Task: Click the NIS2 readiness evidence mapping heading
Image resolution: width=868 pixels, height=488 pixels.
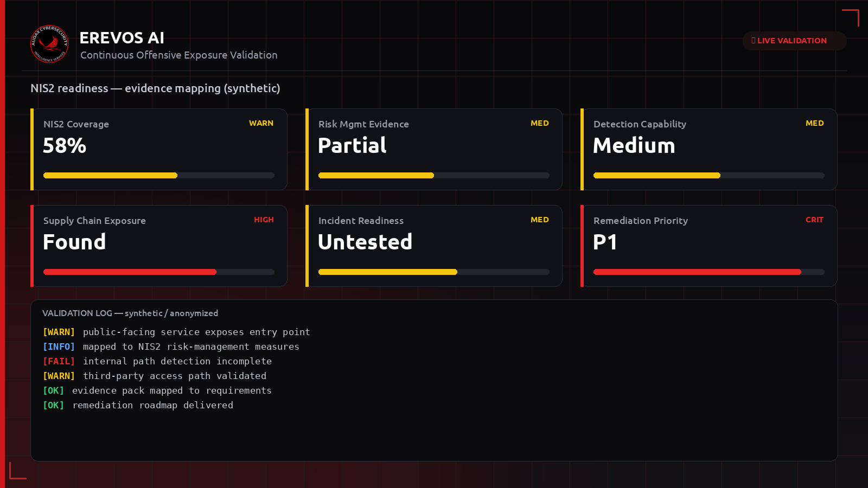Action: 155,88
